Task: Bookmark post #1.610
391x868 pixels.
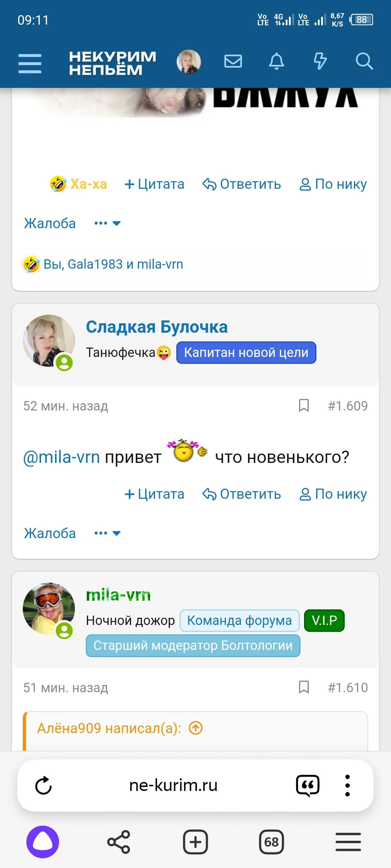Action: pyautogui.click(x=303, y=687)
